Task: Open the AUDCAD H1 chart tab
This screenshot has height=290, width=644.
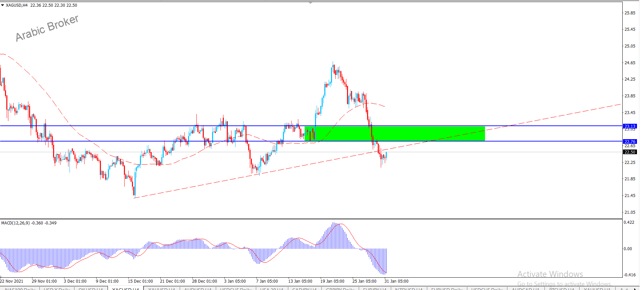Action: [x=525, y=288]
